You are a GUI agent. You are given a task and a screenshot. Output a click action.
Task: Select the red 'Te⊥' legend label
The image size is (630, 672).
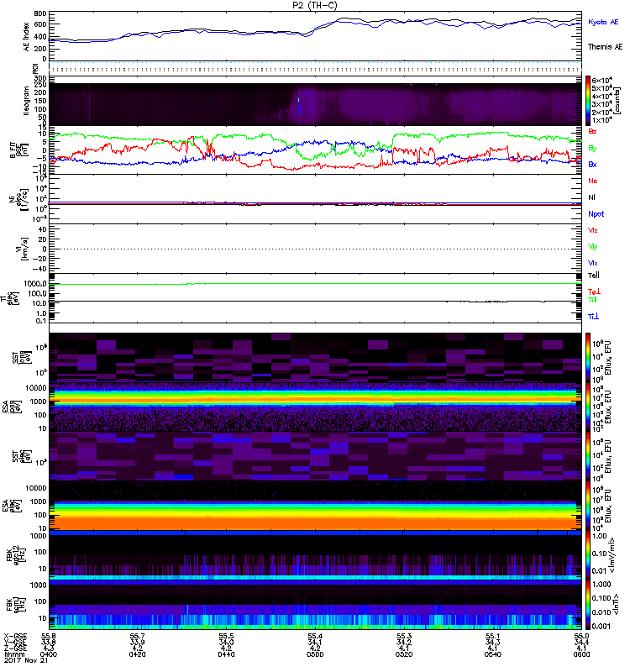tap(594, 291)
